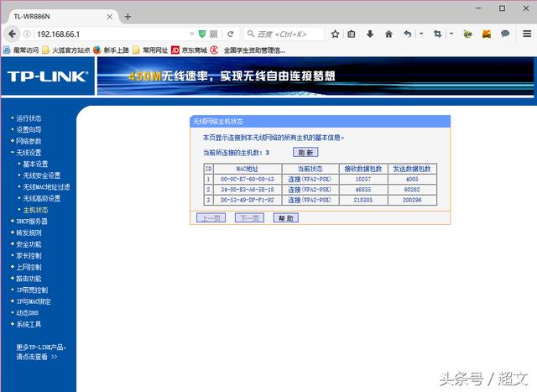Expand 网络参数 sidebar section
This screenshot has width=537, height=392.
click(29, 141)
